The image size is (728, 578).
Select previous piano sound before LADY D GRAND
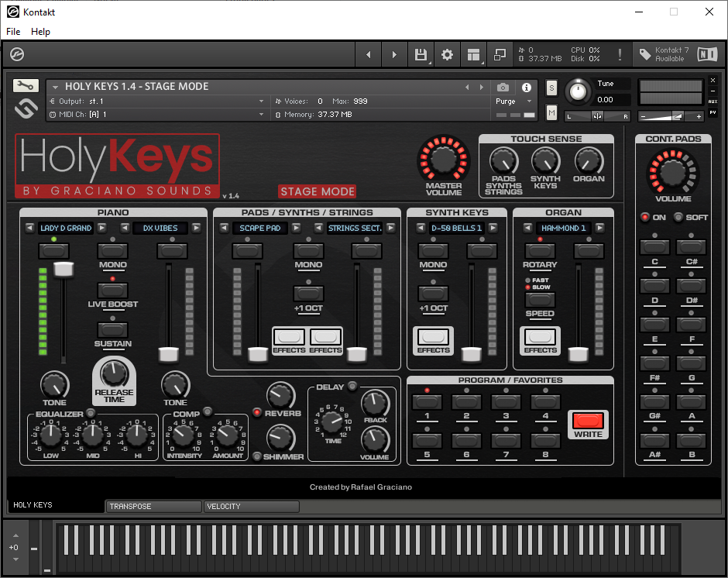[x=29, y=228]
